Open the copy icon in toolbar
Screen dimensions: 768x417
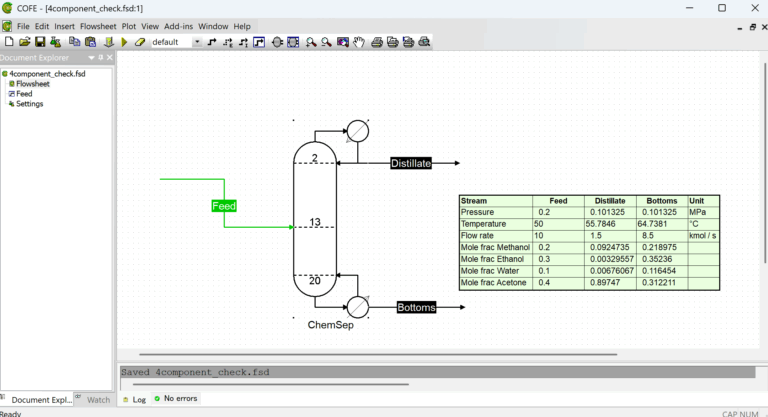pos(74,42)
